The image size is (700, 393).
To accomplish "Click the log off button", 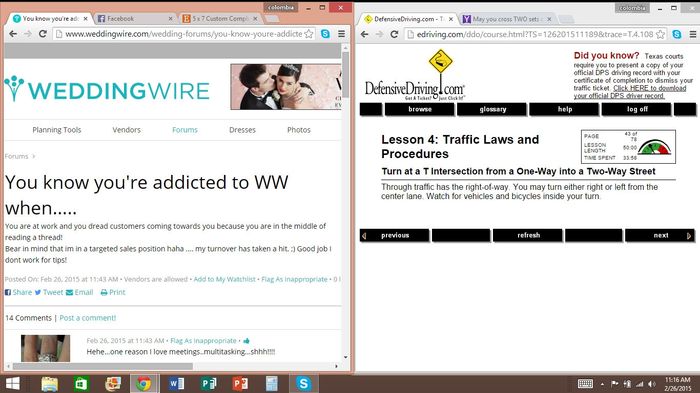I will tap(637, 109).
